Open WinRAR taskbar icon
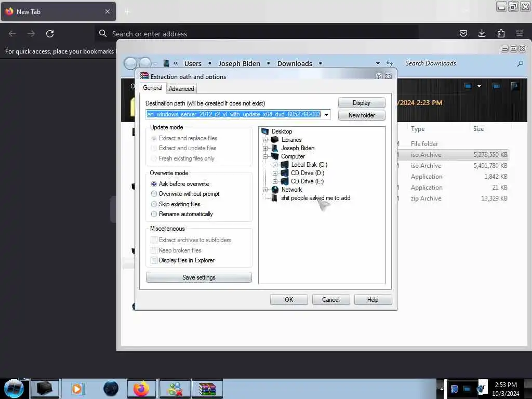Viewport: 532px width, 399px height. 207,389
